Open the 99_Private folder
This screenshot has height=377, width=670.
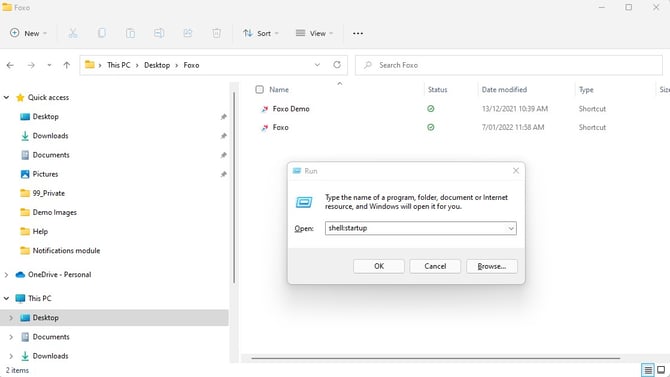[x=48, y=193]
